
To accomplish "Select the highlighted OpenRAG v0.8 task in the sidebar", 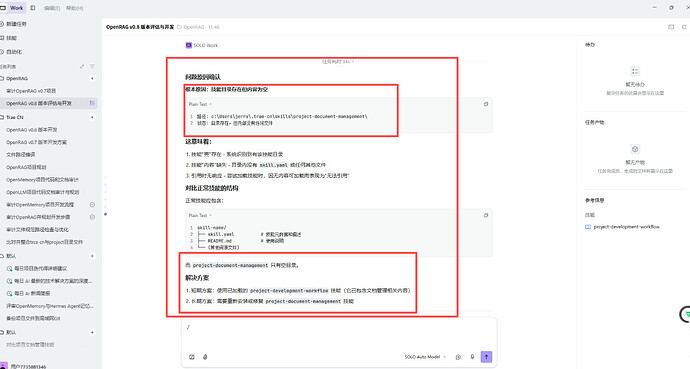I will [39, 103].
